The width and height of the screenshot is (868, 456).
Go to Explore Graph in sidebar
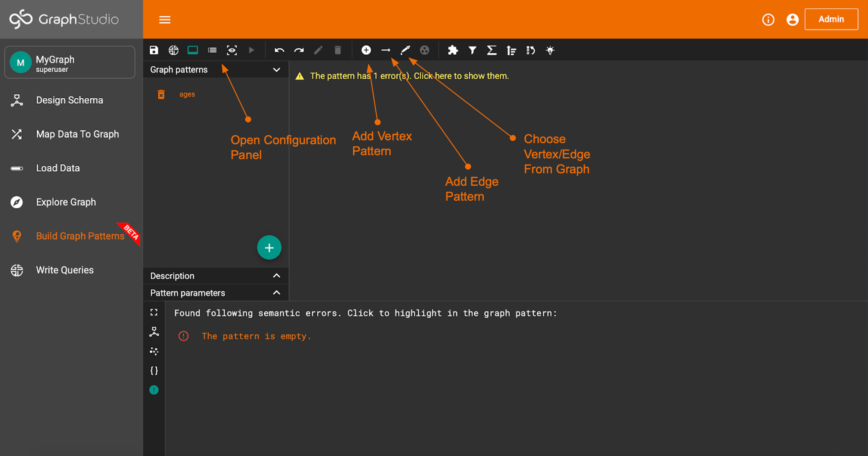[x=66, y=202]
